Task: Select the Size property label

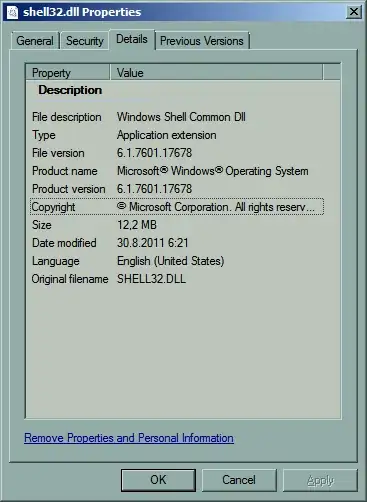Action: [x=42, y=225]
